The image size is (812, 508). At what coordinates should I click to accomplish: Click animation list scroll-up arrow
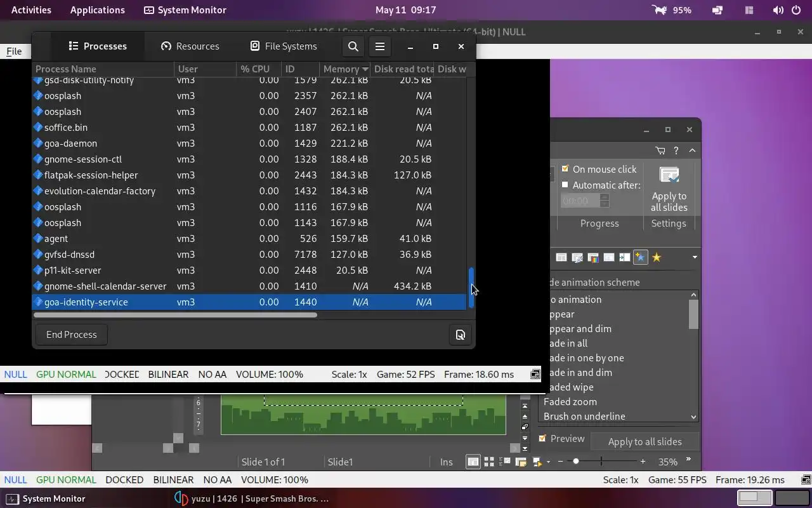693,295
